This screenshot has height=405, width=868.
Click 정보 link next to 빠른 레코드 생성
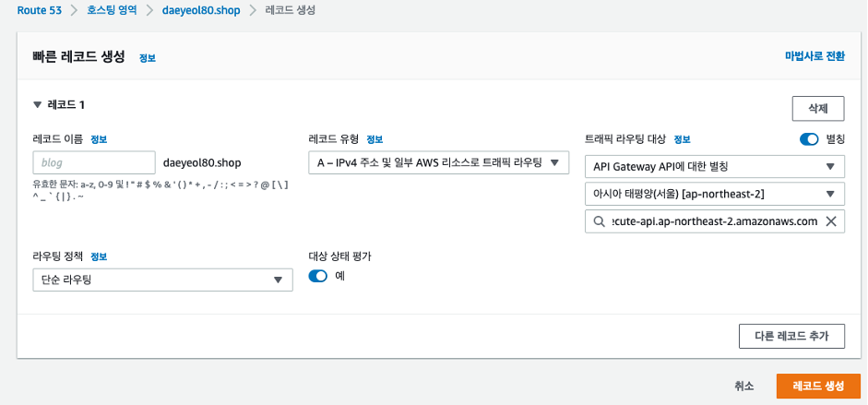148,58
